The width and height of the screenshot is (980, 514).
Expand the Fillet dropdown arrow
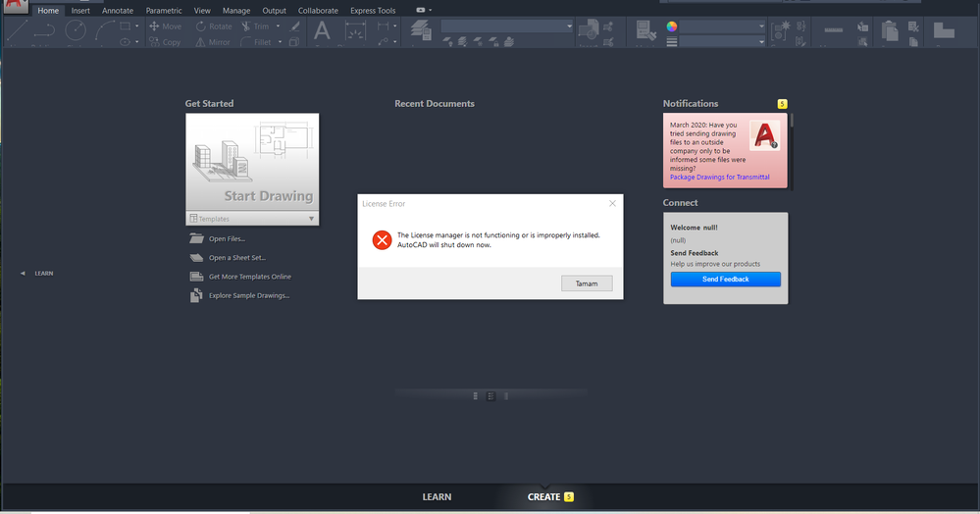[280, 42]
